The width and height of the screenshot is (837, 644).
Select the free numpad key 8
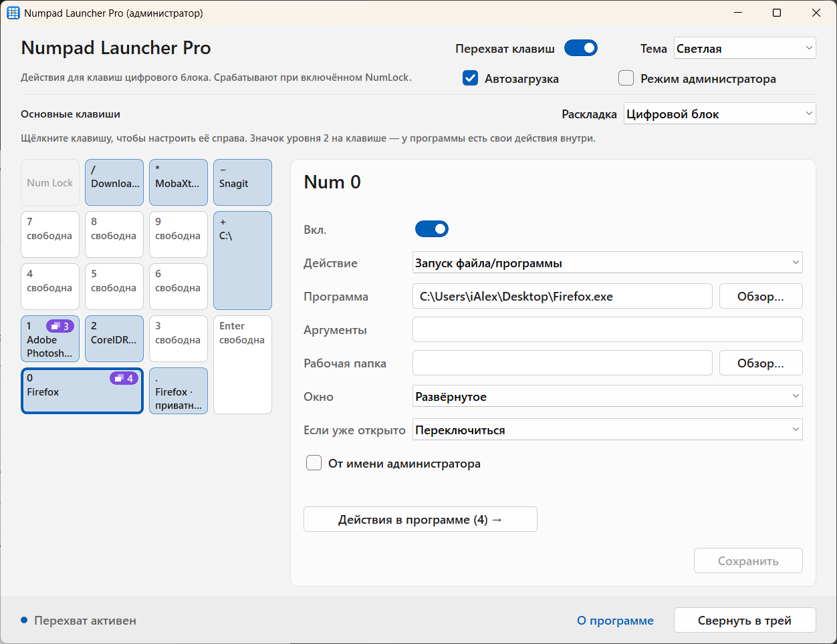114,234
